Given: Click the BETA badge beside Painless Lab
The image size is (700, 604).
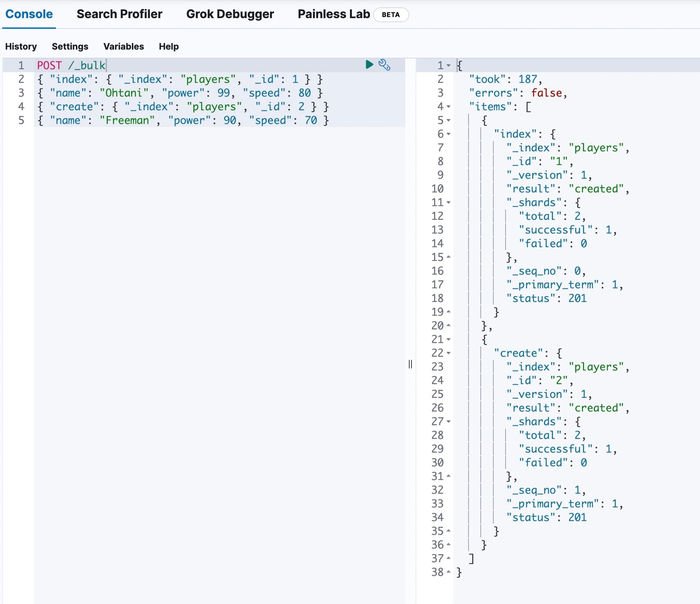Looking at the screenshot, I should [x=391, y=15].
